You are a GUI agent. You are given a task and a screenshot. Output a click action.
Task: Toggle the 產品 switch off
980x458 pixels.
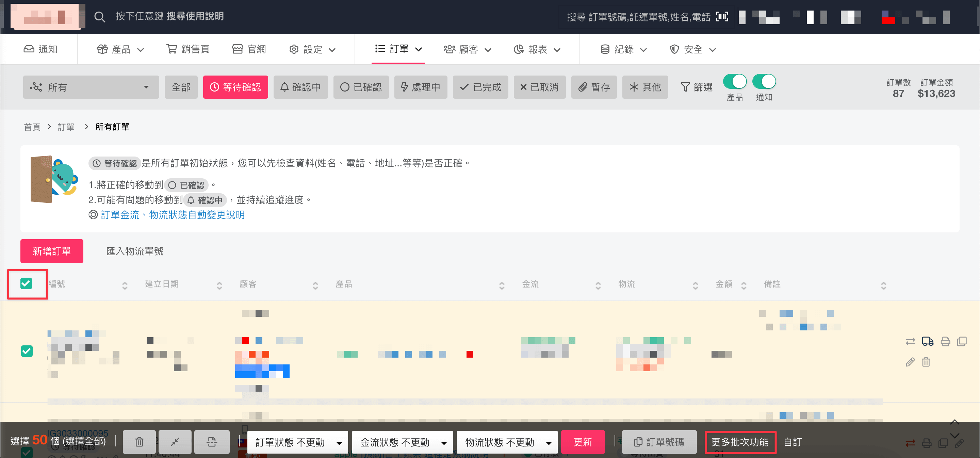coord(735,81)
